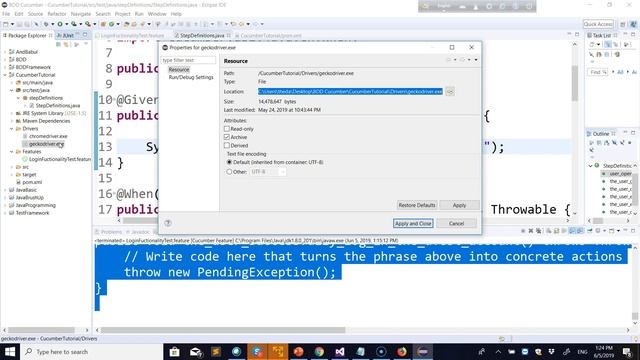Viewport: 640px width, 360px height.
Task: Click the Windows taskbar search box
Action: tap(91, 351)
